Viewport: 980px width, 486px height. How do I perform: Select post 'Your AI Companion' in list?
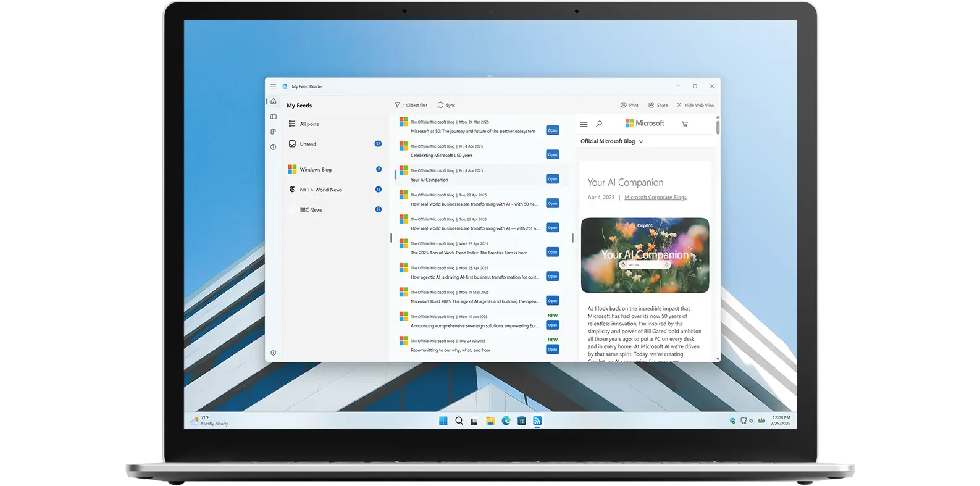pyautogui.click(x=429, y=180)
